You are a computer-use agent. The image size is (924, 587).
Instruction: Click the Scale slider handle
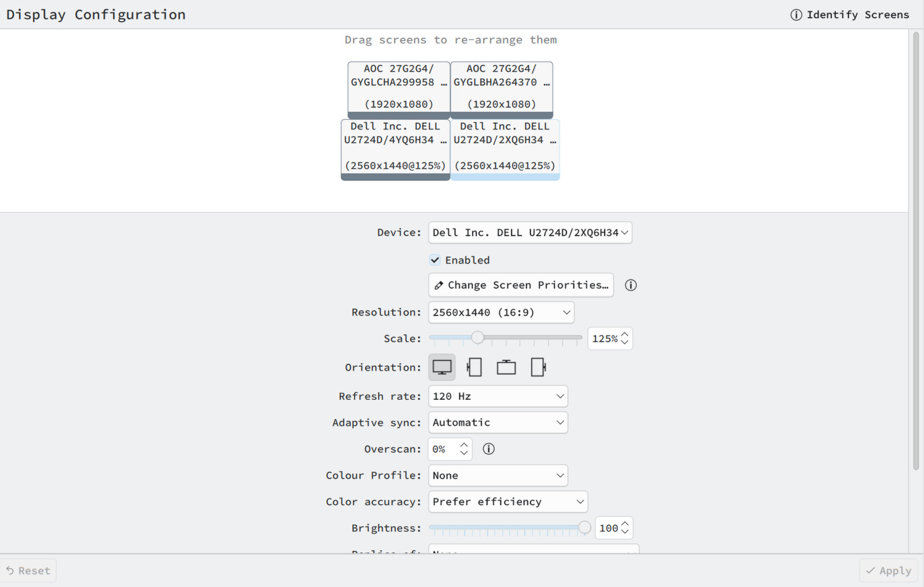point(478,338)
